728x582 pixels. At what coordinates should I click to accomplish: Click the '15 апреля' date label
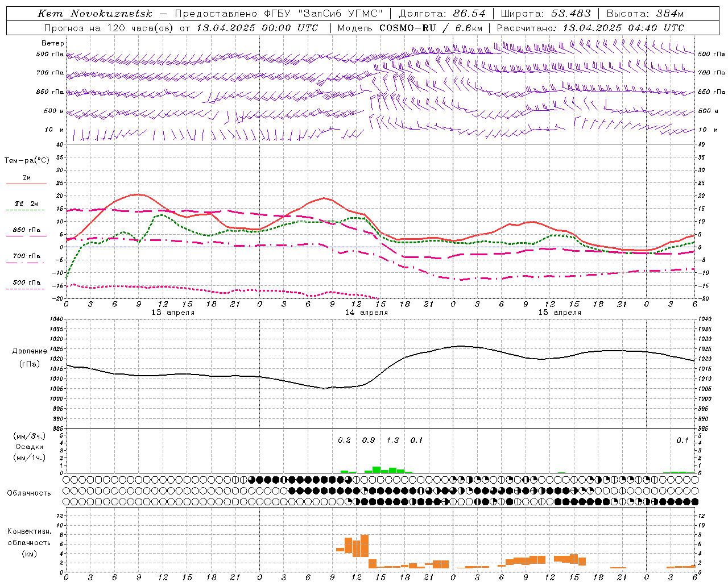tap(560, 313)
